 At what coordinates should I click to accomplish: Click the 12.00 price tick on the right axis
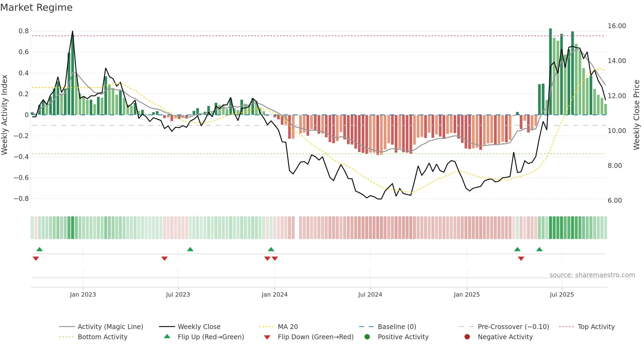click(617, 96)
